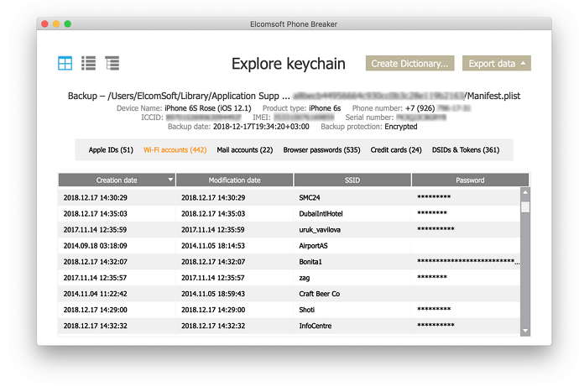Screen dimensions: 579x392
Task: Click the Product type value iPhone 6s
Action: pos(325,108)
